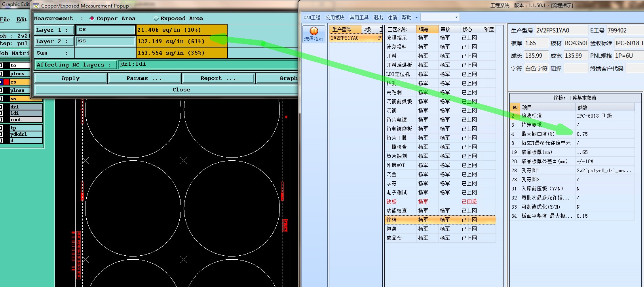
Task: Click the 板厚 field showing 1.65
Action: click(536, 43)
